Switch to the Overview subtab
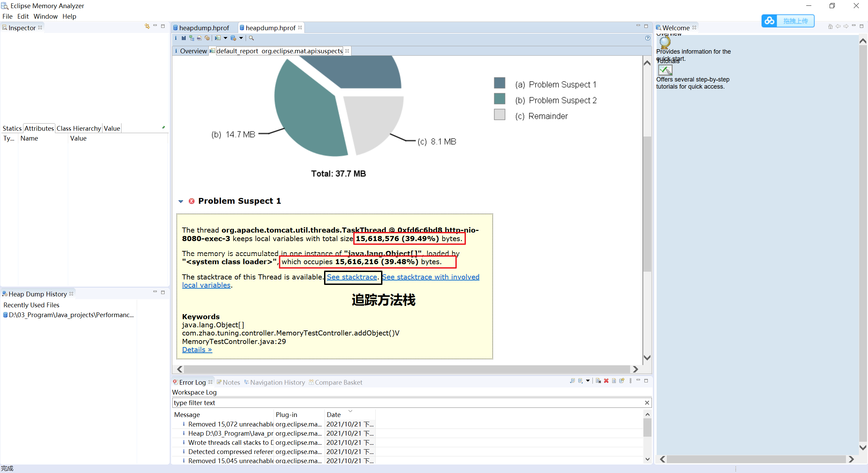The height and width of the screenshot is (473, 868). (190, 51)
